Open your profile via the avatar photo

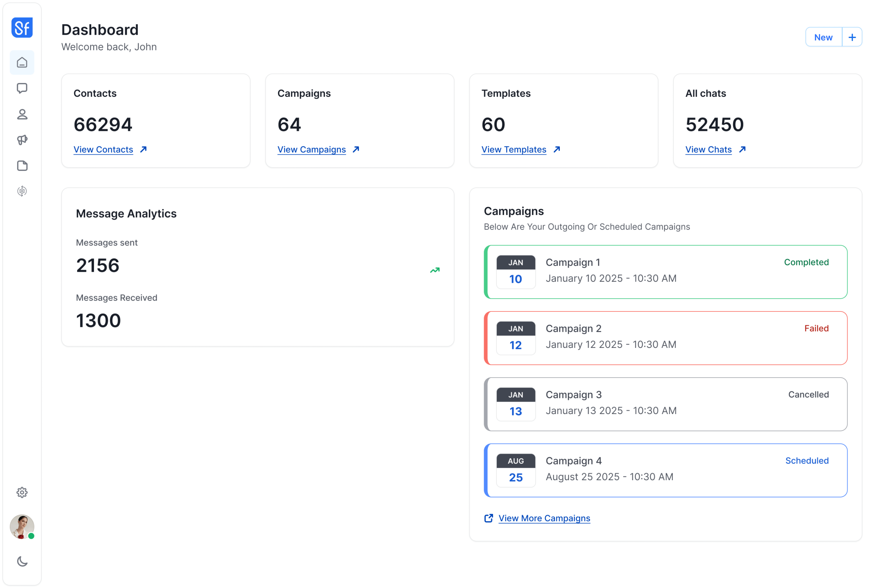[22, 526]
